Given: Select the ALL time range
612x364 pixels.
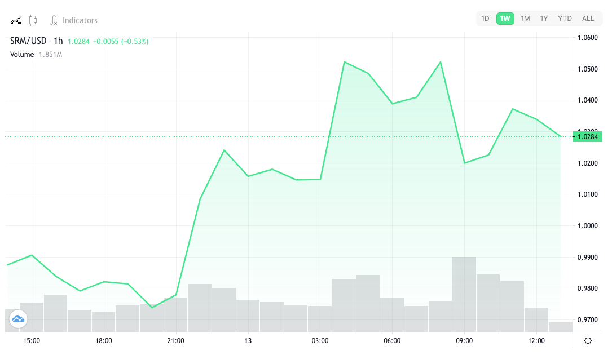Looking at the screenshot, I should pyautogui.click(x=588, y=19).
